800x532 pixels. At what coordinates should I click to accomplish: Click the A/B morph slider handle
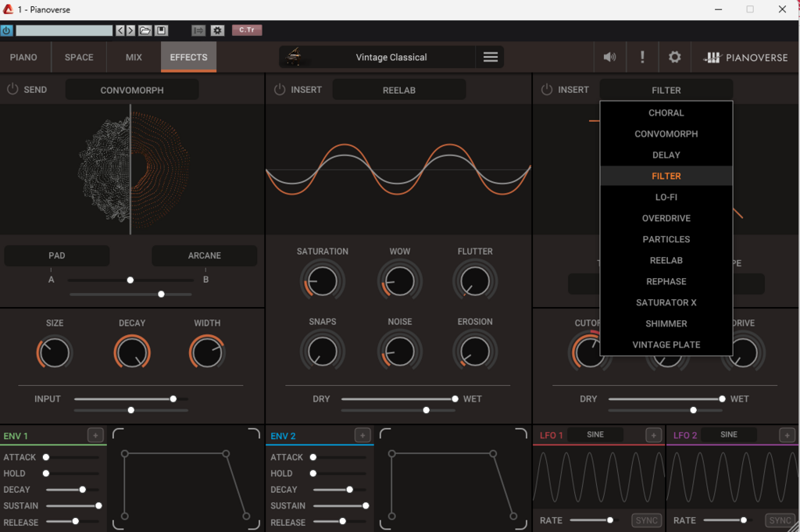pyautogui.click(x=130, y=280)
